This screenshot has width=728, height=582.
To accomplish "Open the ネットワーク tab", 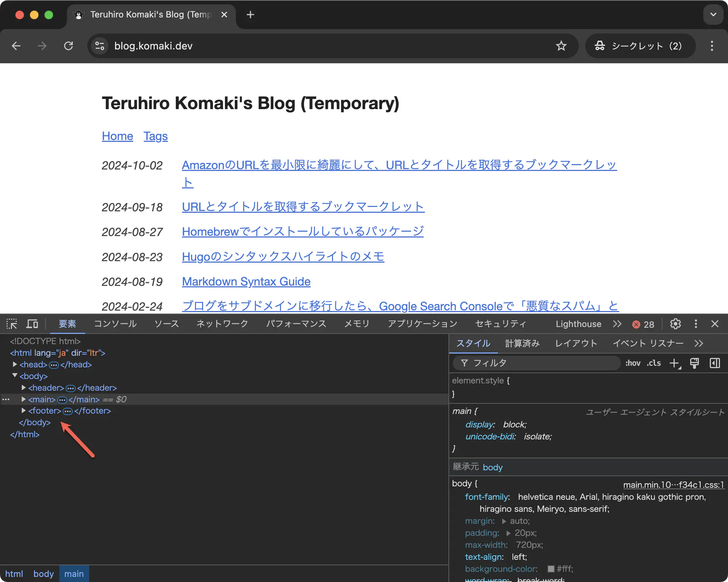I will pos(222,324).
